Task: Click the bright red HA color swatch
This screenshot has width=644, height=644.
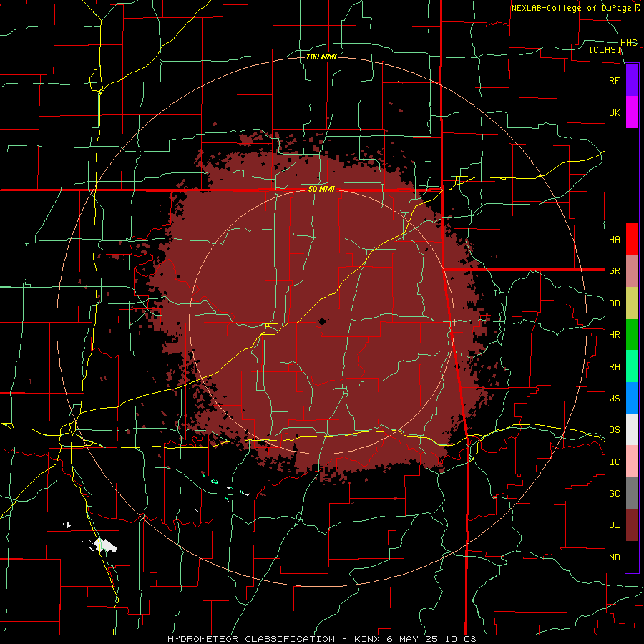Action: [632, 239]
